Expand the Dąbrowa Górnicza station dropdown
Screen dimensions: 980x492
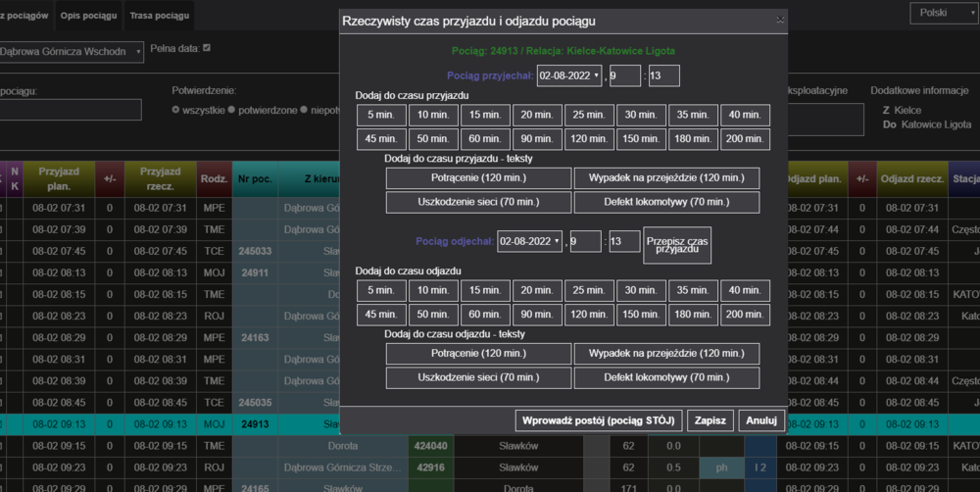71,51
